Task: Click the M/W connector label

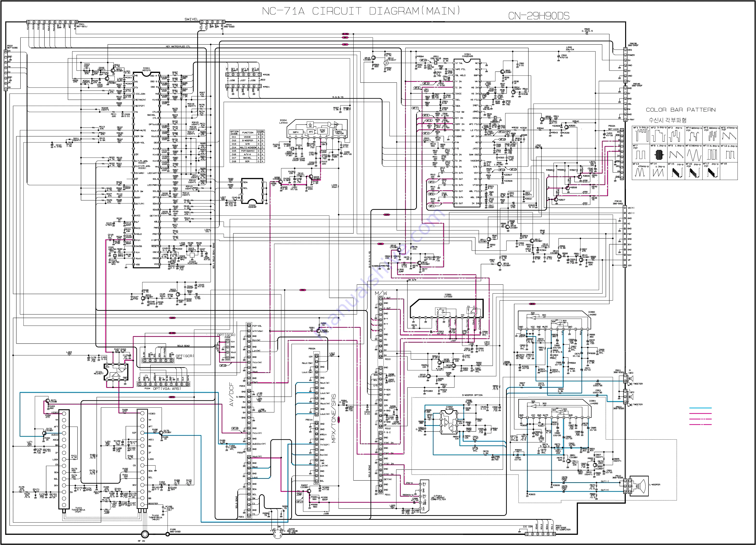Action: pos(381,293)
